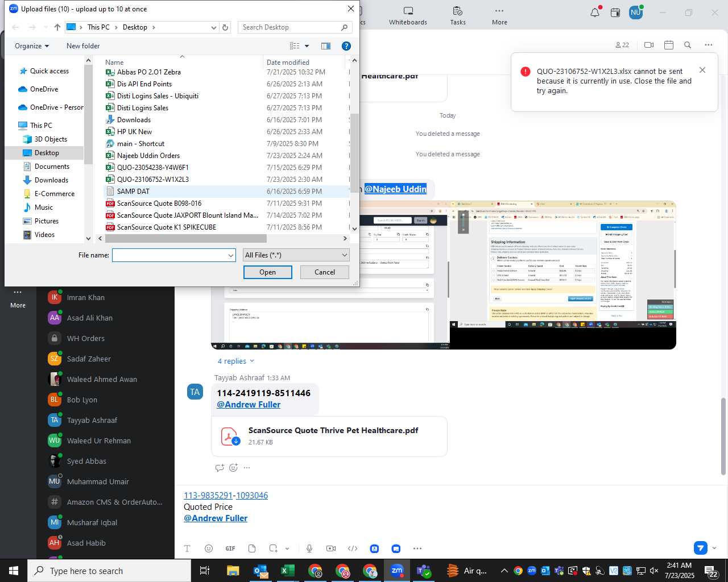
Task: Go up one folder level
Action: point(57,27)
